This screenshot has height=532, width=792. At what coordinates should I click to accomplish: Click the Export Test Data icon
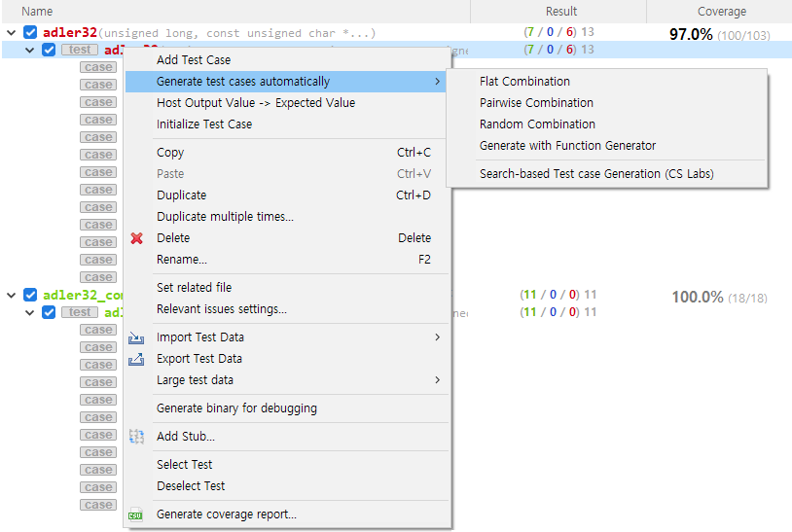point(136,359)
